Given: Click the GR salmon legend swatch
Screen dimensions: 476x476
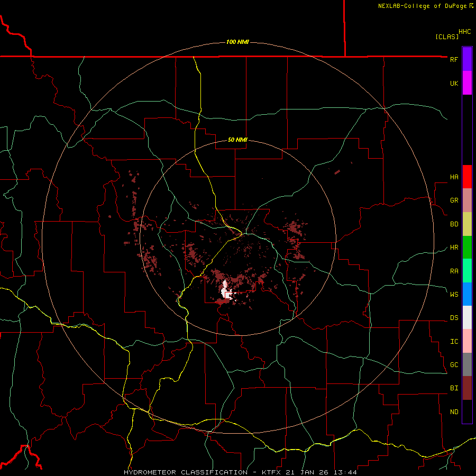Looking at the screenshot, I should pos(467,200).
